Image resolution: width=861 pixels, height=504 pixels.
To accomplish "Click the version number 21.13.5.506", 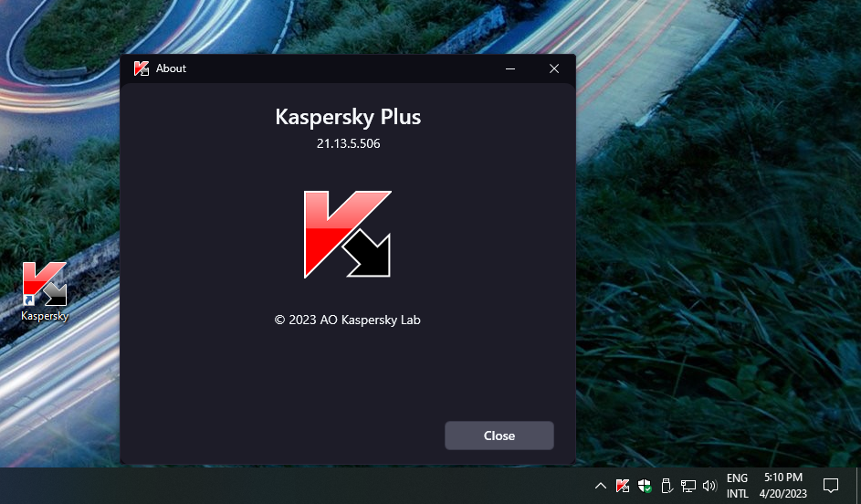I will pos(348,143).
